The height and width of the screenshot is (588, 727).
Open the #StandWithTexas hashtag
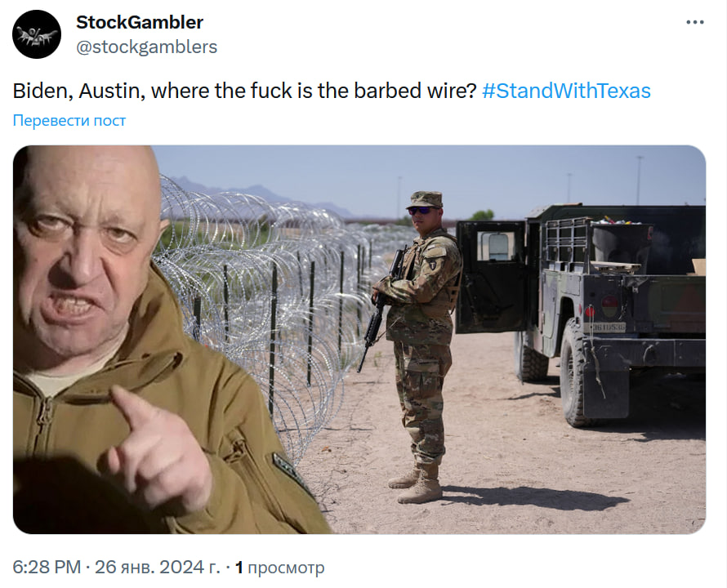[566, 91]
